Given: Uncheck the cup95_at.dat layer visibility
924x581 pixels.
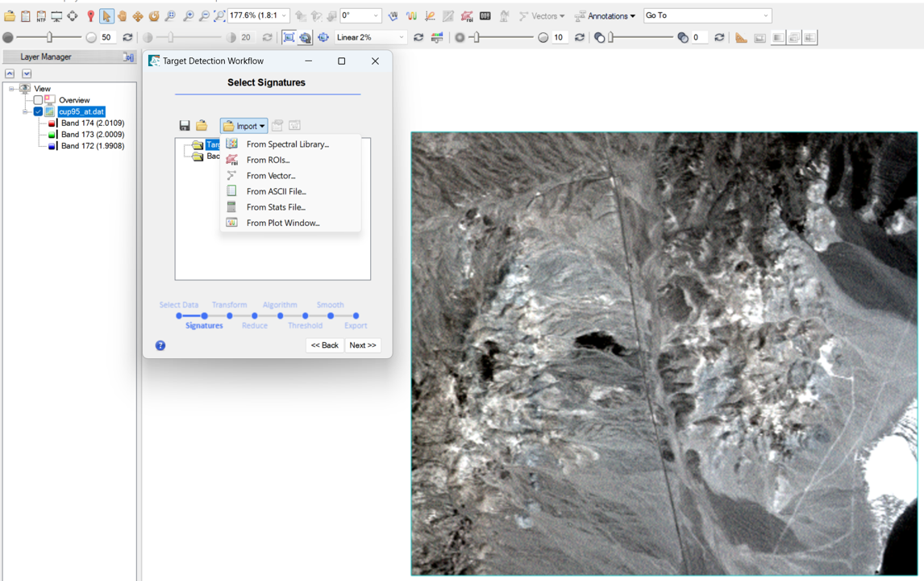Looking at the screenshot, I should [x=36, y=111].
